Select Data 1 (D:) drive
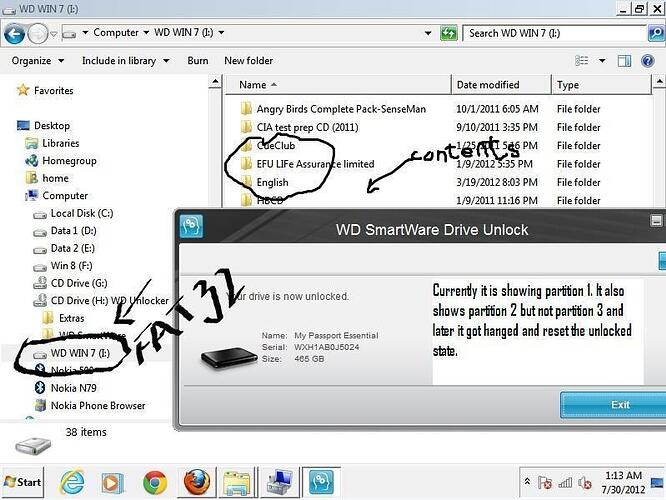Viewport: 666px width, 500px height. coord(65,231)
